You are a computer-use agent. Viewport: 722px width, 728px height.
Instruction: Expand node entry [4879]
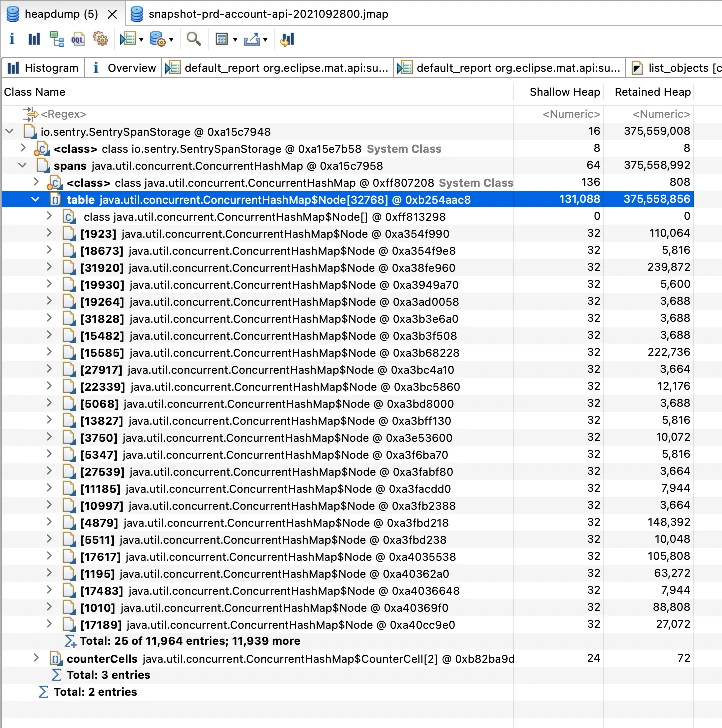[49, 522]
